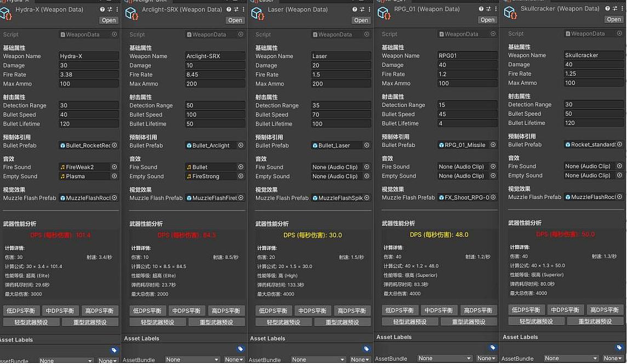Open object picker for Arclight-SRX Empty Sound
627x364 pixels.
pyautogui.click(x=241, y=177)
